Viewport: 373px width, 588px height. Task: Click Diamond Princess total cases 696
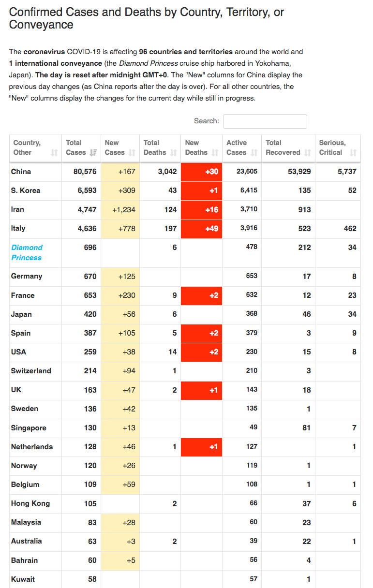coord(90,248)
